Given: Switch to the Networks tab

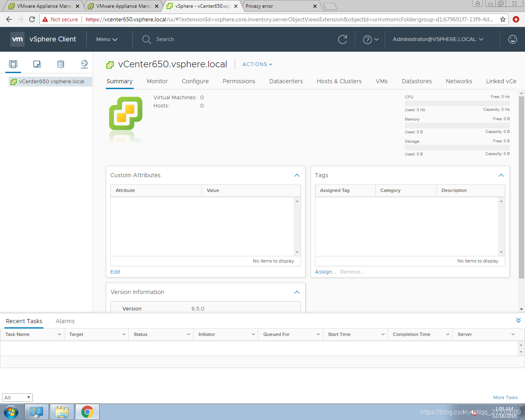Looking at the screenshot, I should pos(459,81).
